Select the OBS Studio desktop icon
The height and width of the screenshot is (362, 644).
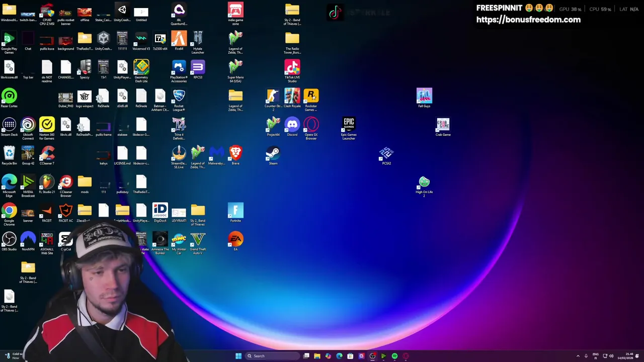point(9,242)
